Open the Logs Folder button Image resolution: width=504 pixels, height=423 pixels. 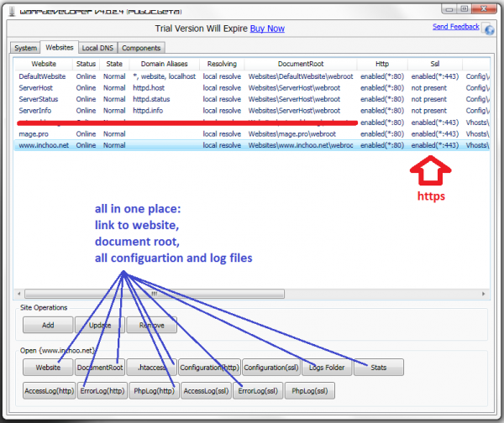[x=327, y=368]
